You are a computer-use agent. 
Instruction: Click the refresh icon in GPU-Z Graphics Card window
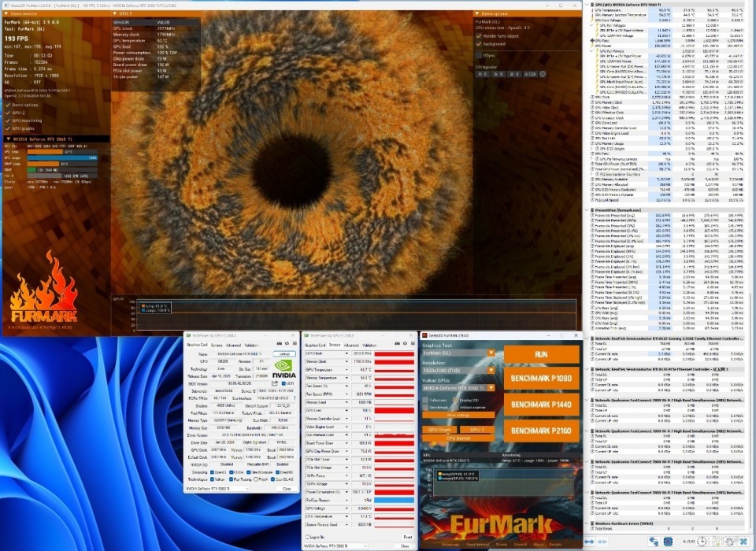click(287, 343)
